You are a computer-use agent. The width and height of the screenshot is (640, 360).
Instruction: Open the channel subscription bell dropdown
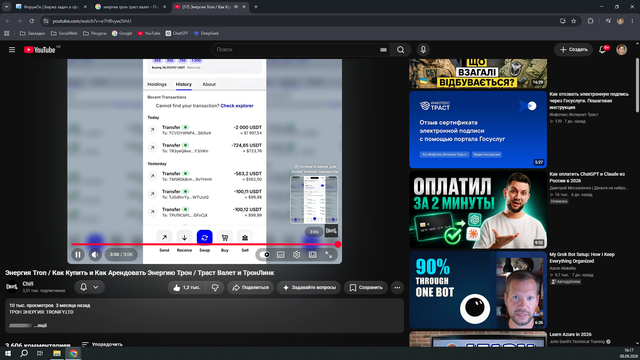89,287
